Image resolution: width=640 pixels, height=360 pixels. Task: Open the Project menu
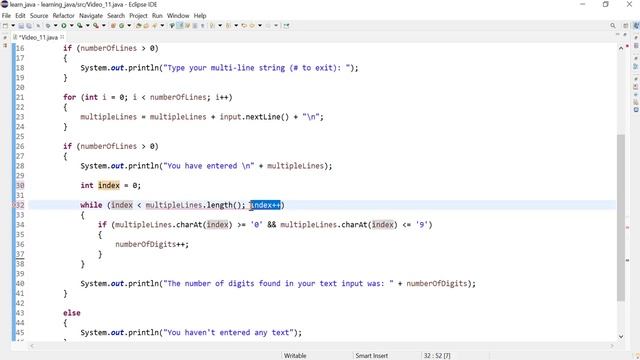point(138,16)
